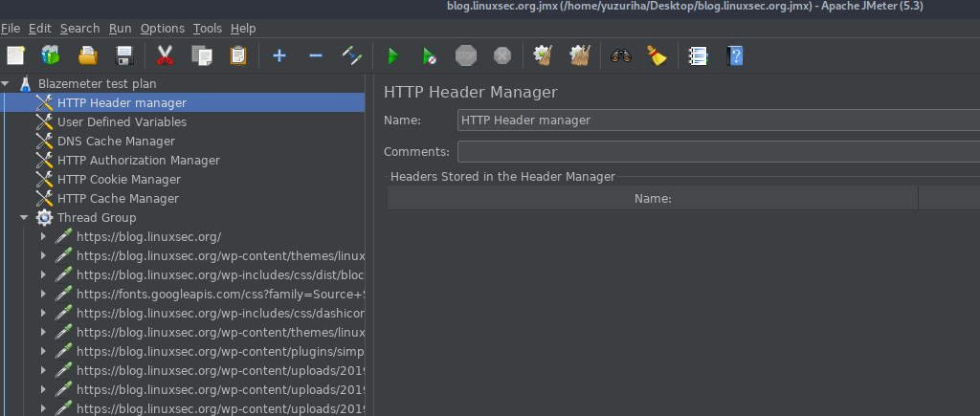Open the Templates icon in the toolbar
The width and height of the screenshot is (980, 416).
(x=51, y=55)
